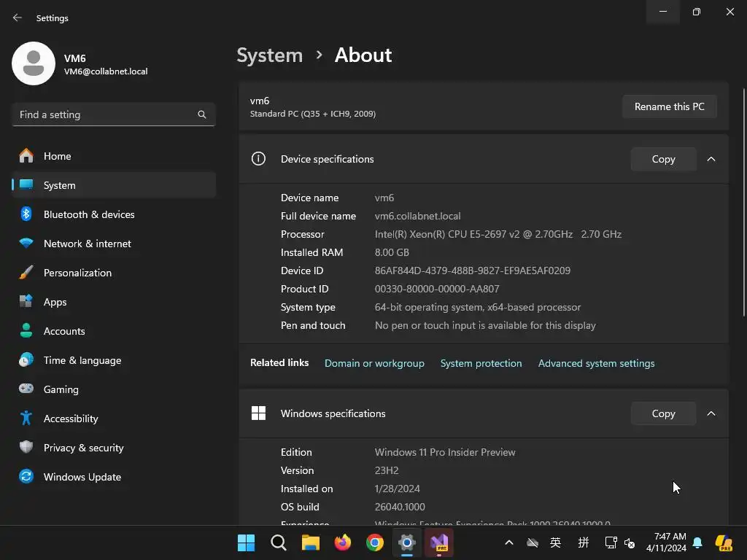This screenshot has height=560, width=747.
Task: Open Home in the sidebar
Action: click(113, 156)
